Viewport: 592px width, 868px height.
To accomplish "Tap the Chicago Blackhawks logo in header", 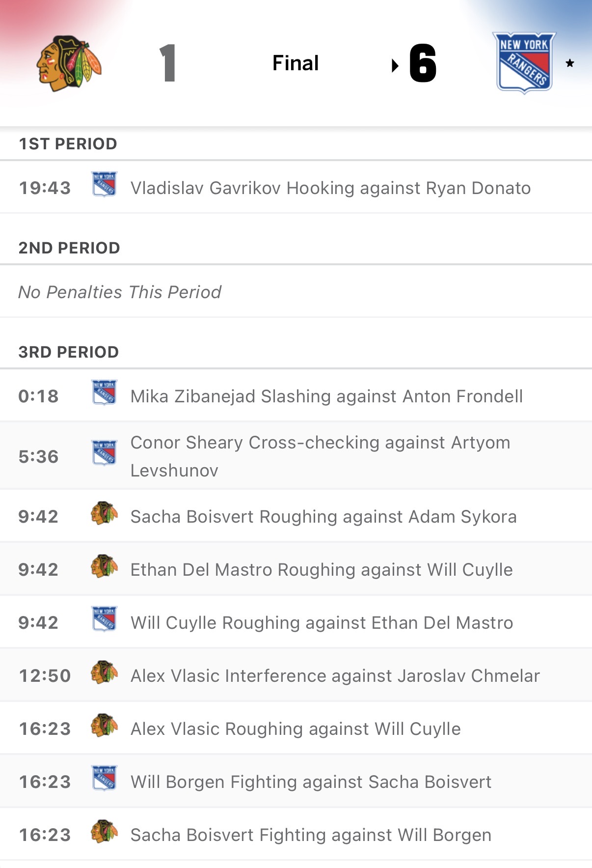I will (x=69, y=63).
